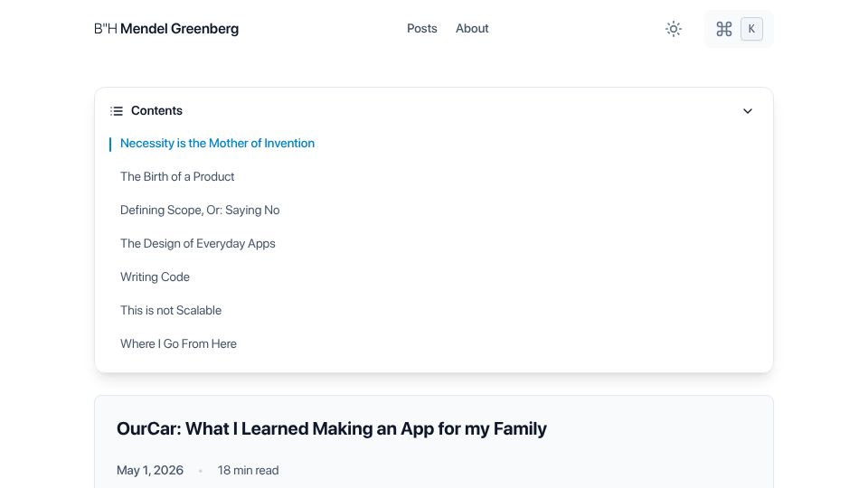Image resolution: width=868 pixels, height=488 pixels.
Task: Open the Command K search palette
Action: tap(739, 29)
